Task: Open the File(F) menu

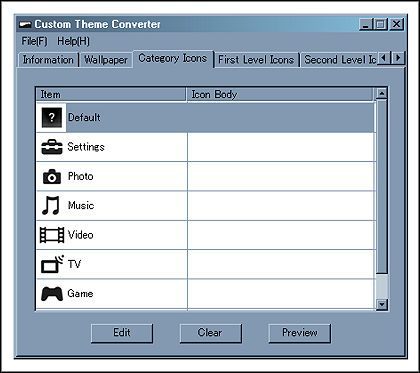Action: [35, 41]
